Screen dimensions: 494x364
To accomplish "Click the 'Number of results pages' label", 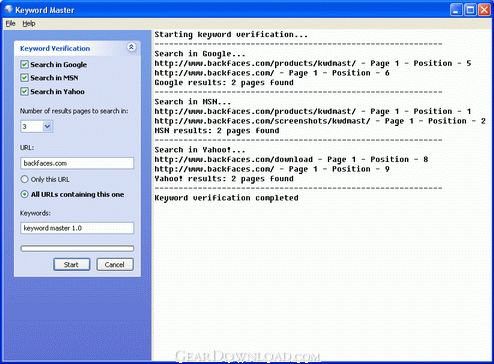I will tap(74, 111).
